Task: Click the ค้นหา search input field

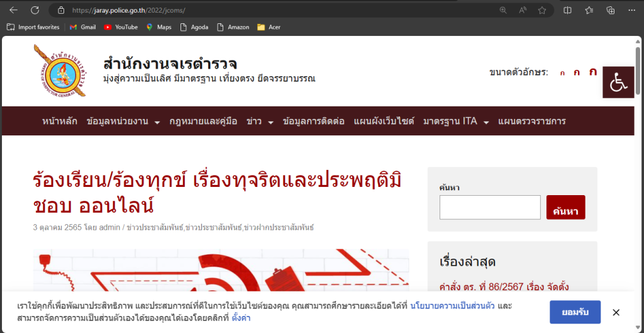Action: 490,207
